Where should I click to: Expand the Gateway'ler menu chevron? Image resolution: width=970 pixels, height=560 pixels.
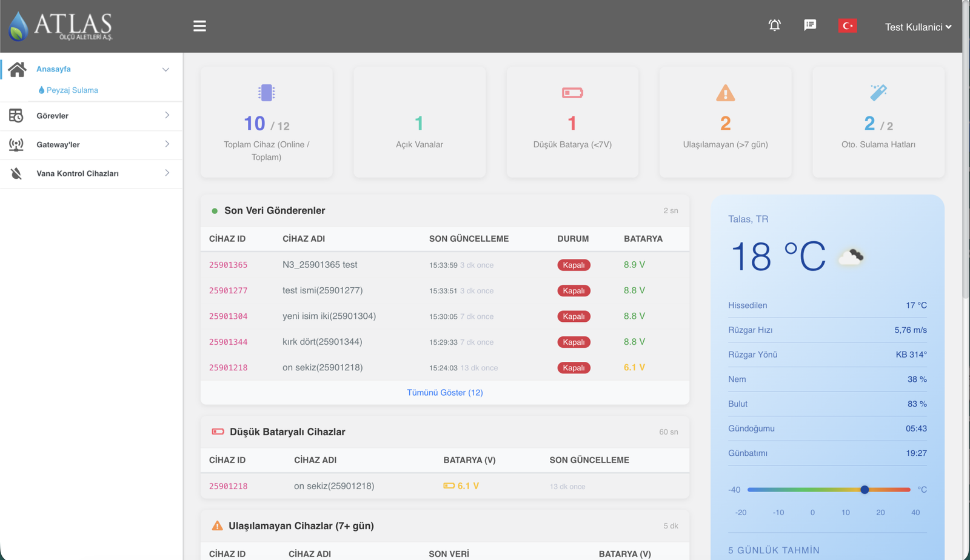click(167, 144)
